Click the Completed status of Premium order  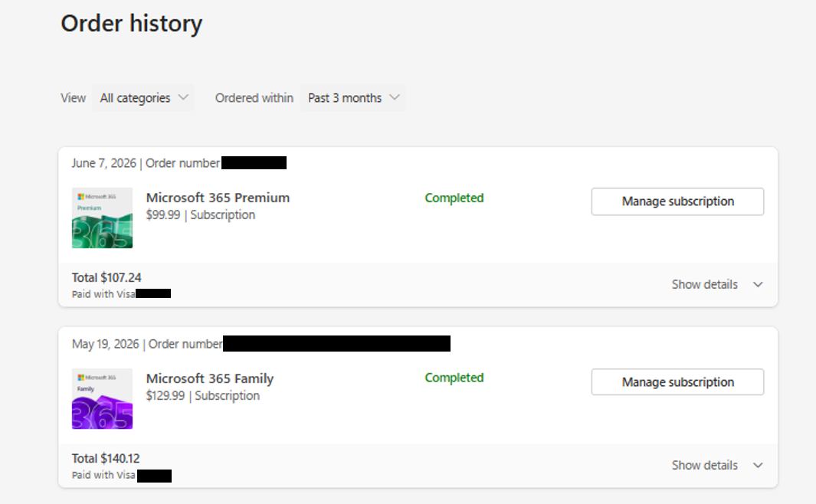(x=454, y=198)
